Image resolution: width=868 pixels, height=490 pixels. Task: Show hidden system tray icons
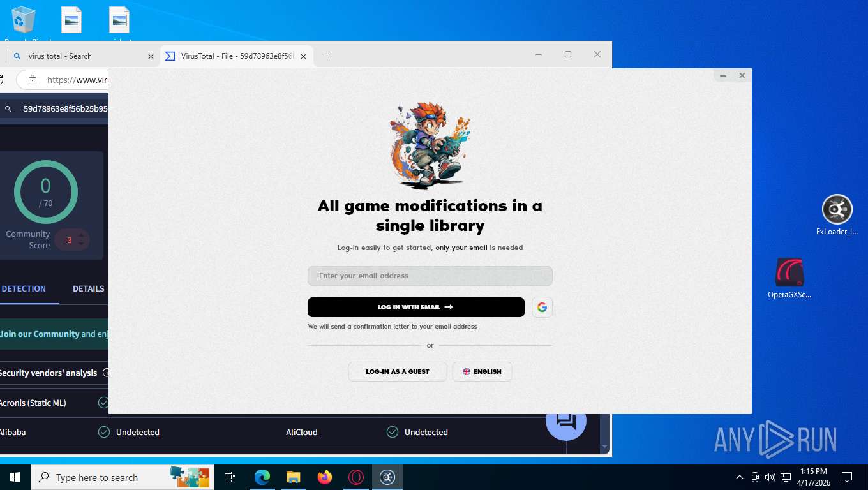click(740, 477)
